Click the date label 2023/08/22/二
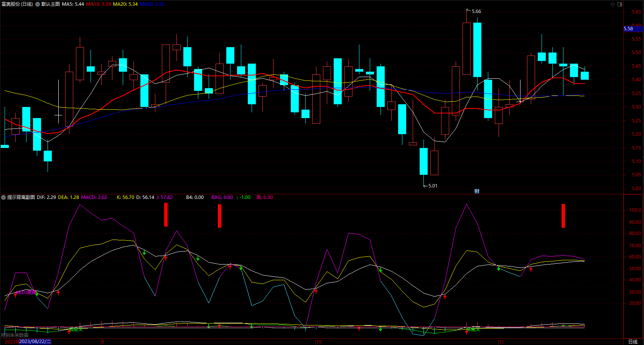The height and width of the screenshot is (345, 644). pyautogui.click(x=35, y=342)
